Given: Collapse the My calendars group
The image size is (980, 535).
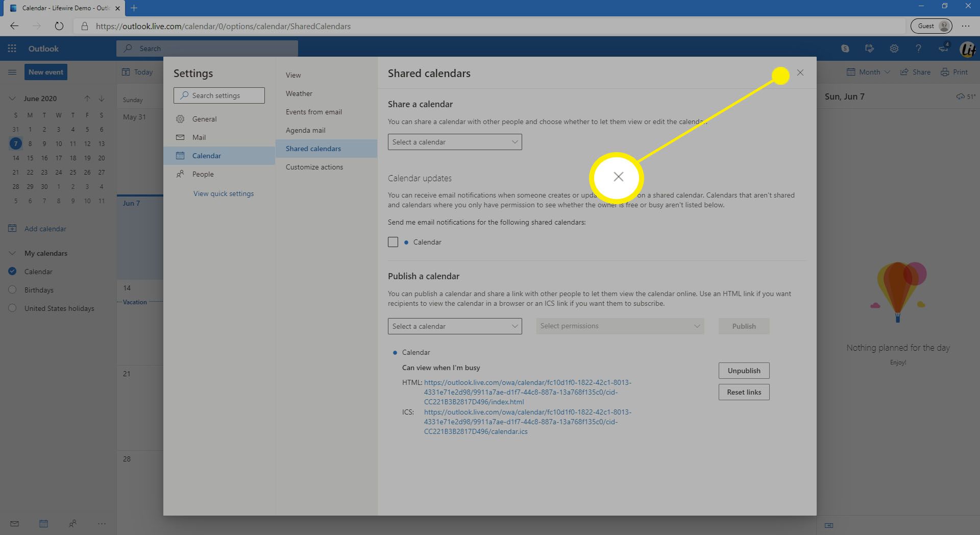Looking at the screenshot, I should tap(12, 253).
